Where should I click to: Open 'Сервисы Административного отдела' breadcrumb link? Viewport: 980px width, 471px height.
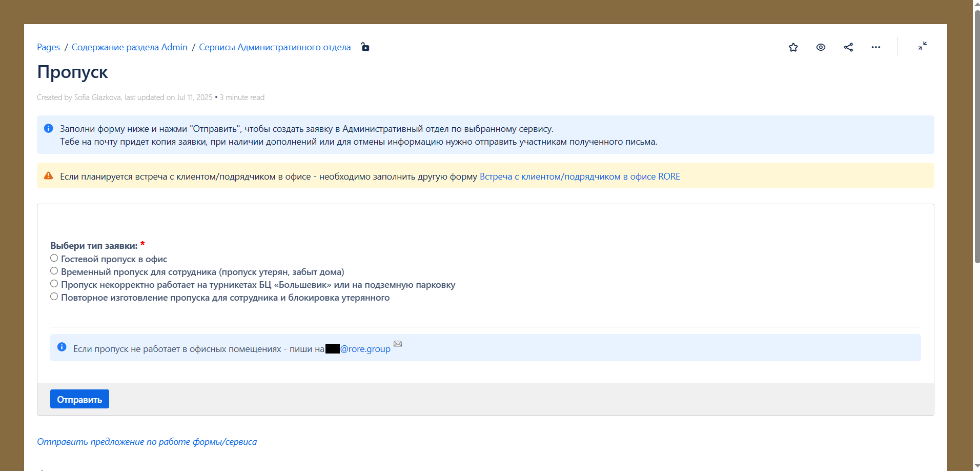point(275,47)
